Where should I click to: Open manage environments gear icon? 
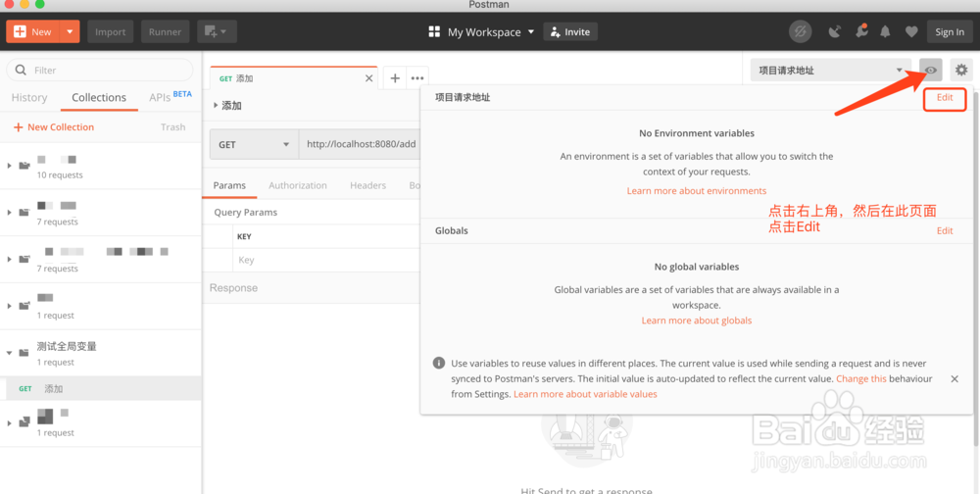coord(961,70)
